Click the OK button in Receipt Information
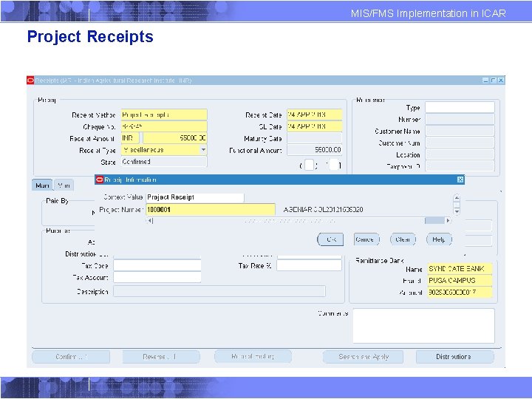Screen dimensions: 532x399 [330, 239]
